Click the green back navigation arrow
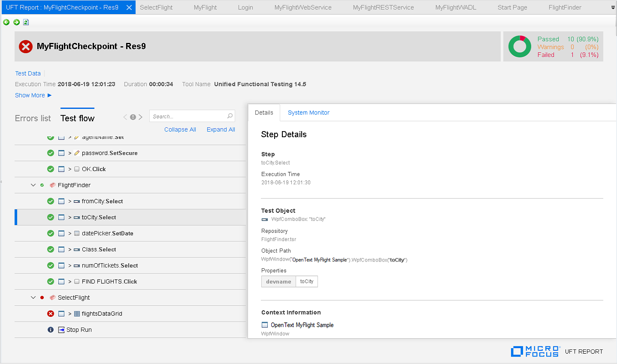The image size is (617, 364). click(6, 22)
